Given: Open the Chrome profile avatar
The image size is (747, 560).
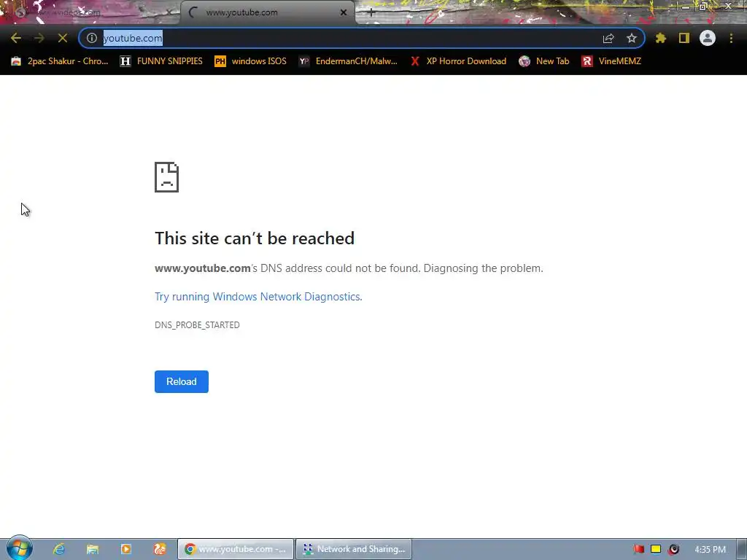Looking at the screenshot, I should point(708,38).
